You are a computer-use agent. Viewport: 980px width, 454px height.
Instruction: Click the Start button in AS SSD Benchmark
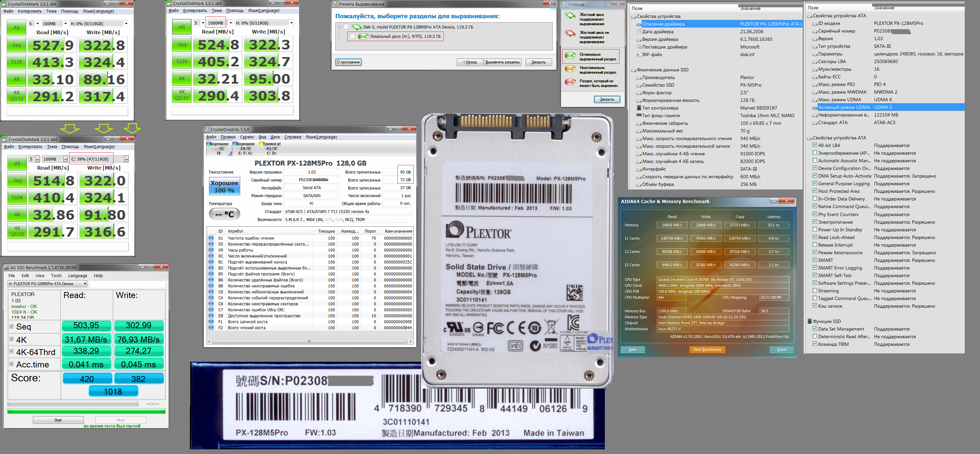coord(58,420)
